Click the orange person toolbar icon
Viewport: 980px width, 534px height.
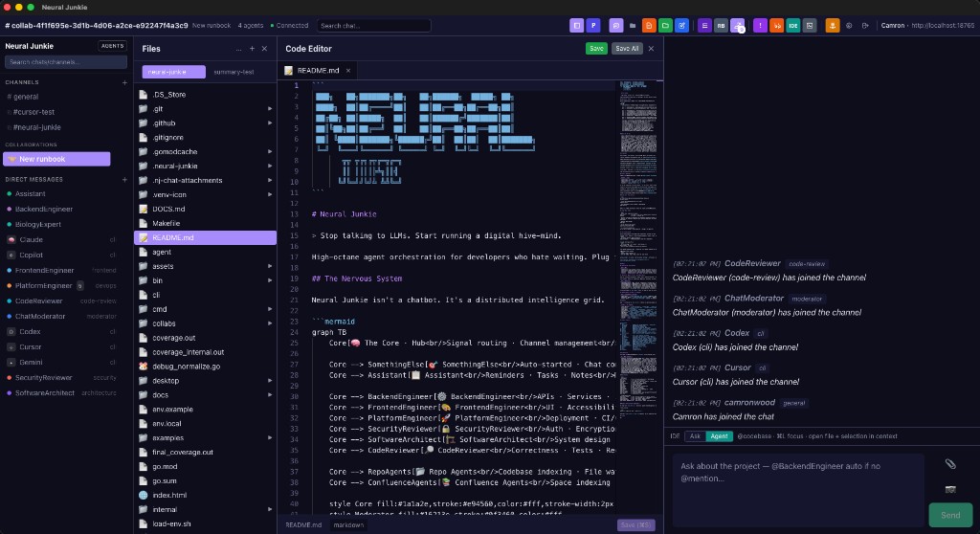point(833,26)
